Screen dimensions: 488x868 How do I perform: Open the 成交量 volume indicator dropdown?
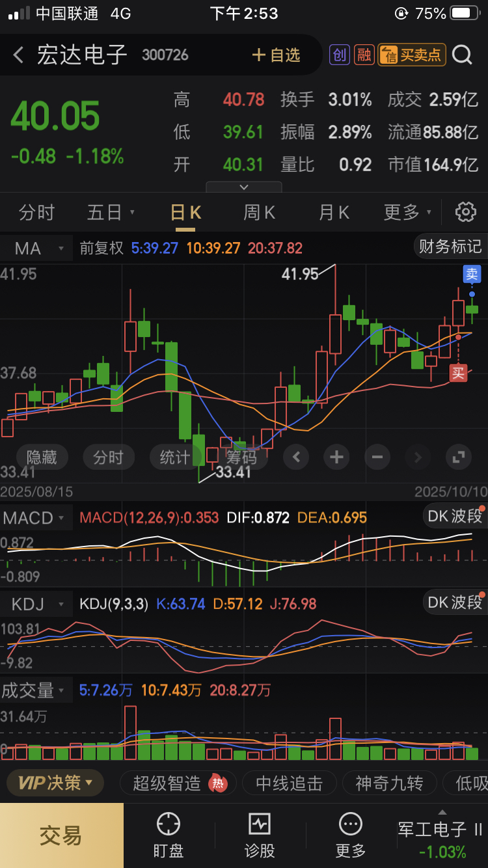(x=36, y=690)
